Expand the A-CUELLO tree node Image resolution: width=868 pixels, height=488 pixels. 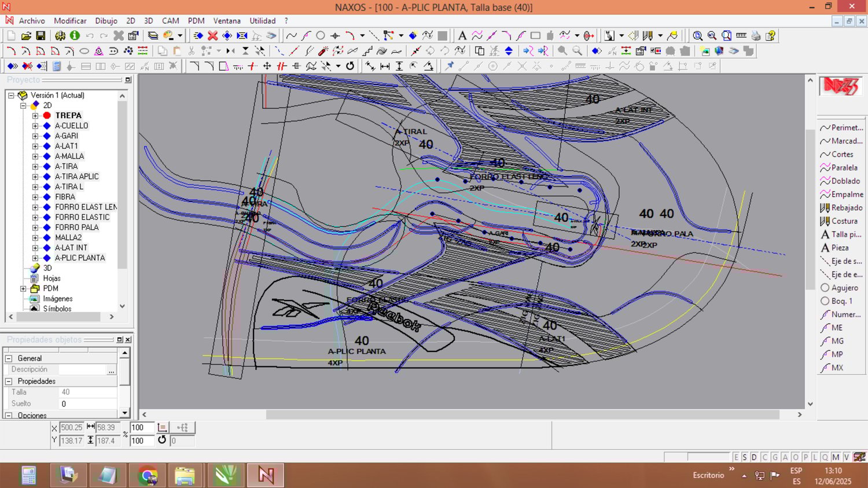coord(35,126)
